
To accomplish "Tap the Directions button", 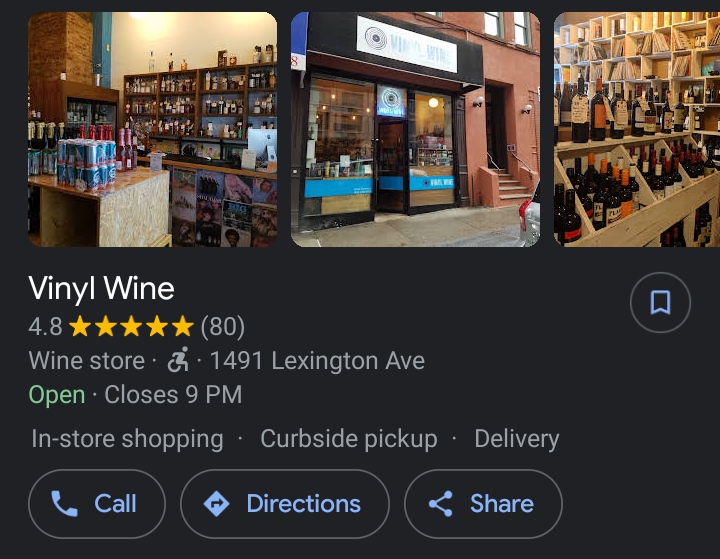I will [x=285, y=504].
